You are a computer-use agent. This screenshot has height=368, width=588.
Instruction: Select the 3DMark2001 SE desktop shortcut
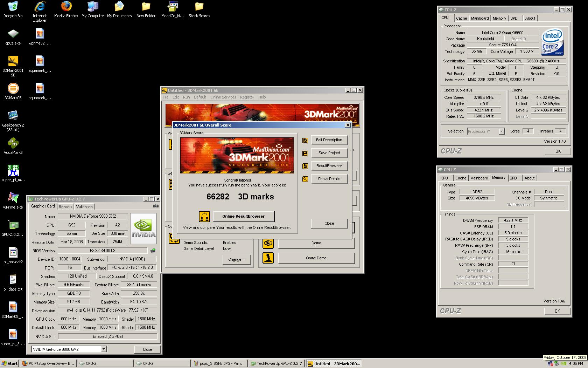pyautogui.click(x=13, y=66)
